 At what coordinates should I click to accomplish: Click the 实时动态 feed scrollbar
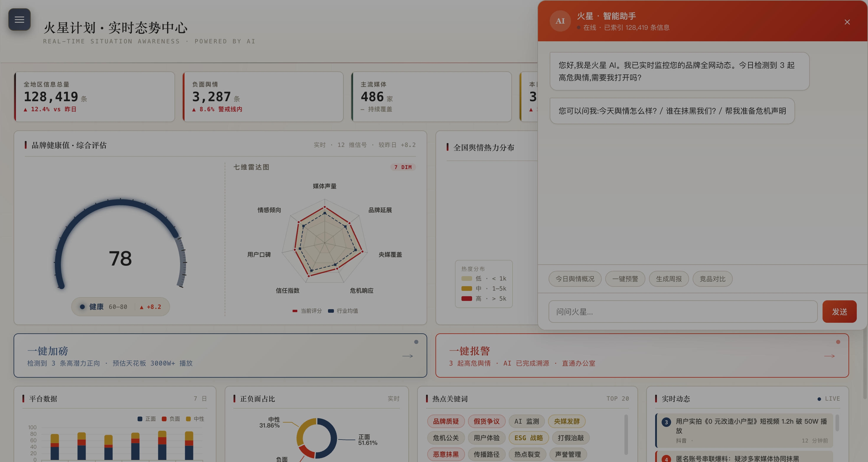(x=837, y=423)
